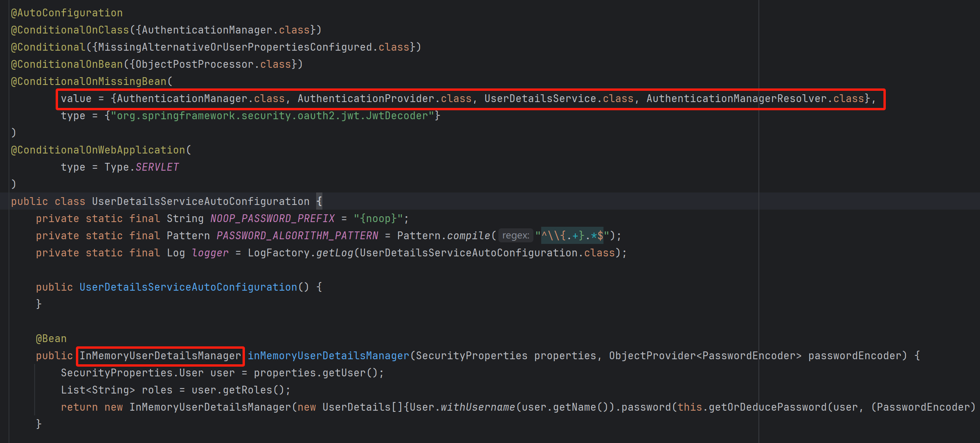Click AuthenticationManagerResolver.class reference
The height and width of the screenshot is (443, 980).
(x=755, y=99)
